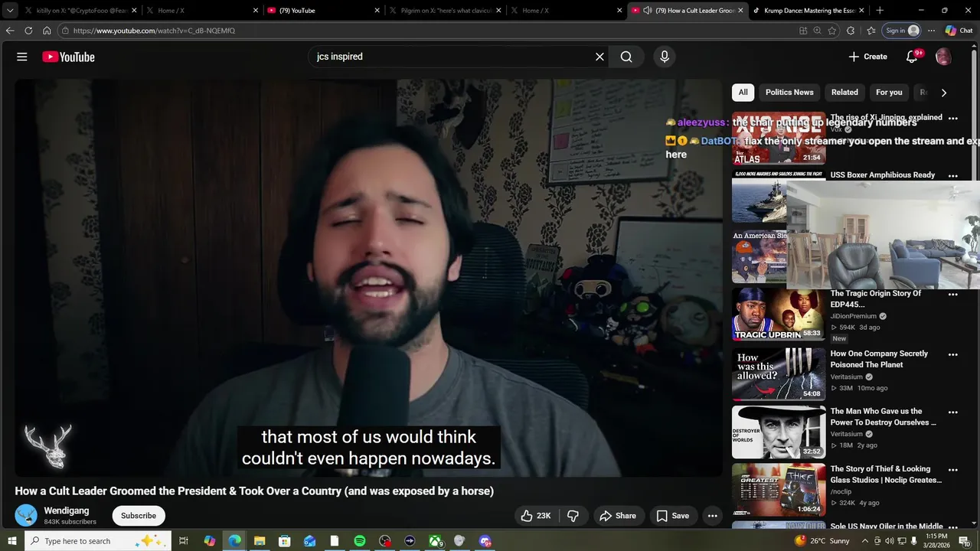Switch to the '(79) YouTube' tab
This screenshot has height=551, width=980.
323,11
